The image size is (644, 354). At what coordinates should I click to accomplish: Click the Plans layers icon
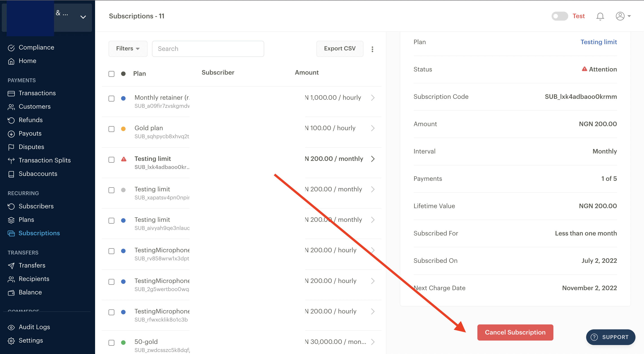click(11, 220)
